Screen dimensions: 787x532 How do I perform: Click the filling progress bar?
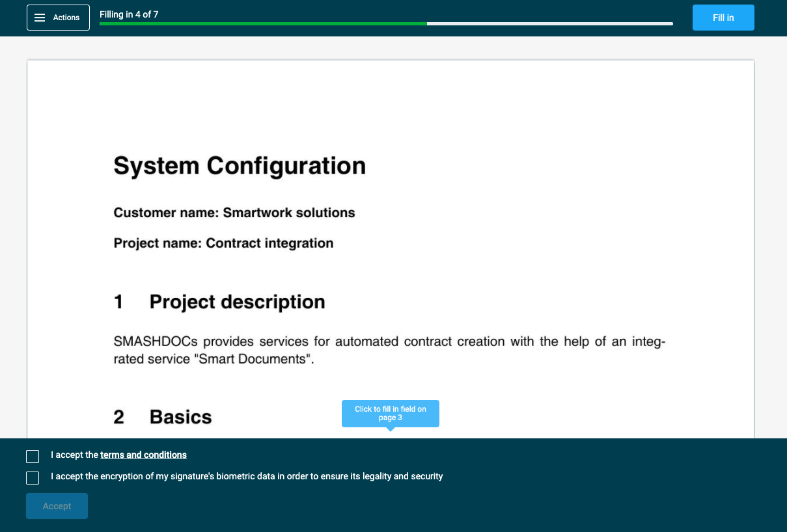coord(386,24)
